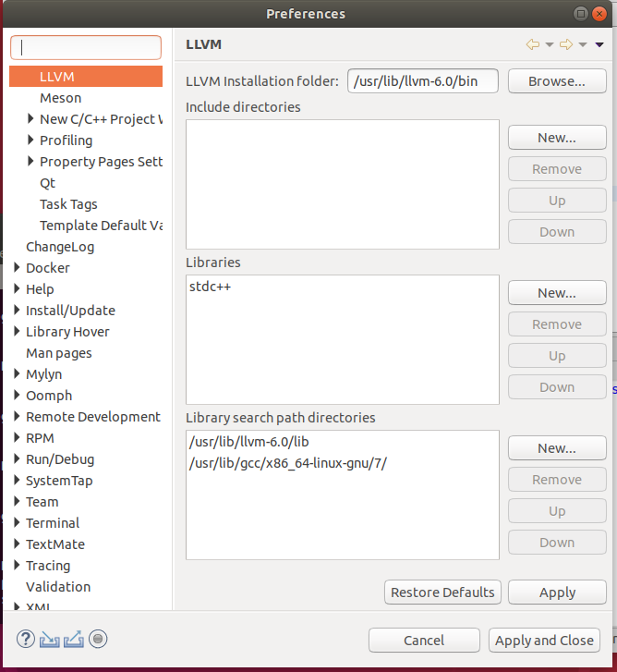Click the Apply button
The image size is (617, 672).
tap(557, 593)
